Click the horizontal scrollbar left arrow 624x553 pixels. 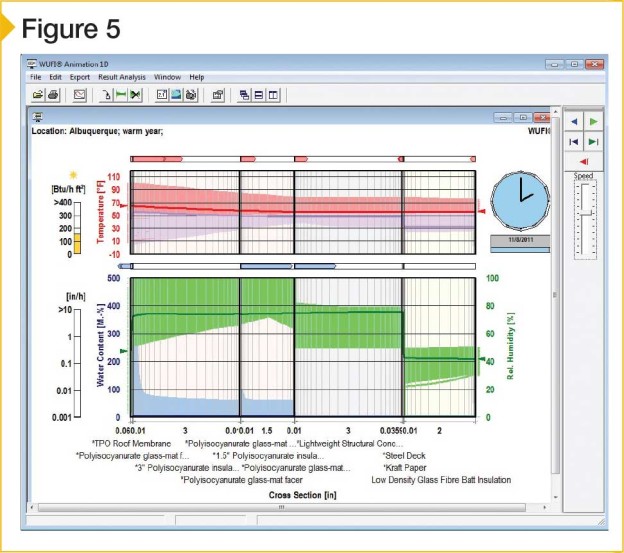coord(32,508)
